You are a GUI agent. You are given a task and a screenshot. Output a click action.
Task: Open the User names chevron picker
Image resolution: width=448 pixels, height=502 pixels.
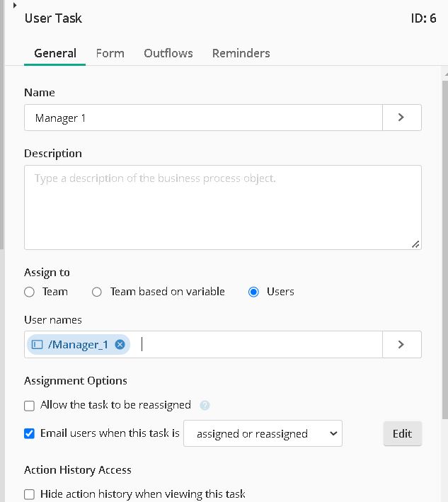point(401,345)
